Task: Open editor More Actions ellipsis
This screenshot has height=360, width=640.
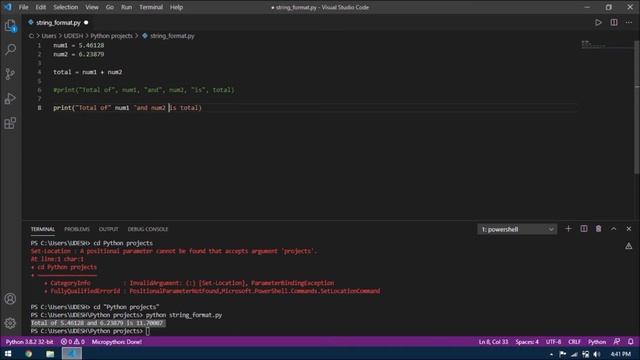Action: (x=629, y=22)
